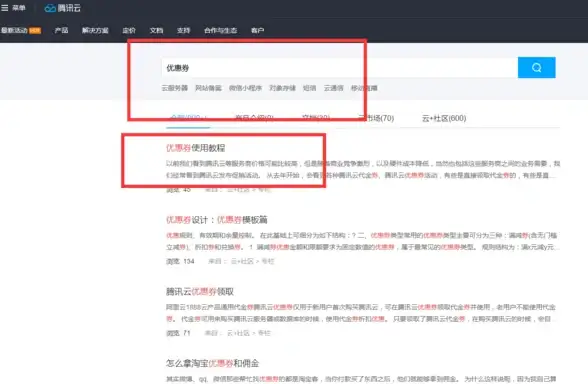
Task: Open the 解决方案 nav menu
Action: pyautogui.click(x=95, y=30)
